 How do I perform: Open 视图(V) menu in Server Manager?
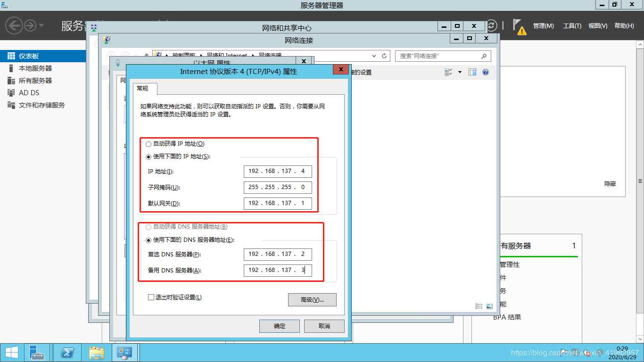(x=598, y=26)
